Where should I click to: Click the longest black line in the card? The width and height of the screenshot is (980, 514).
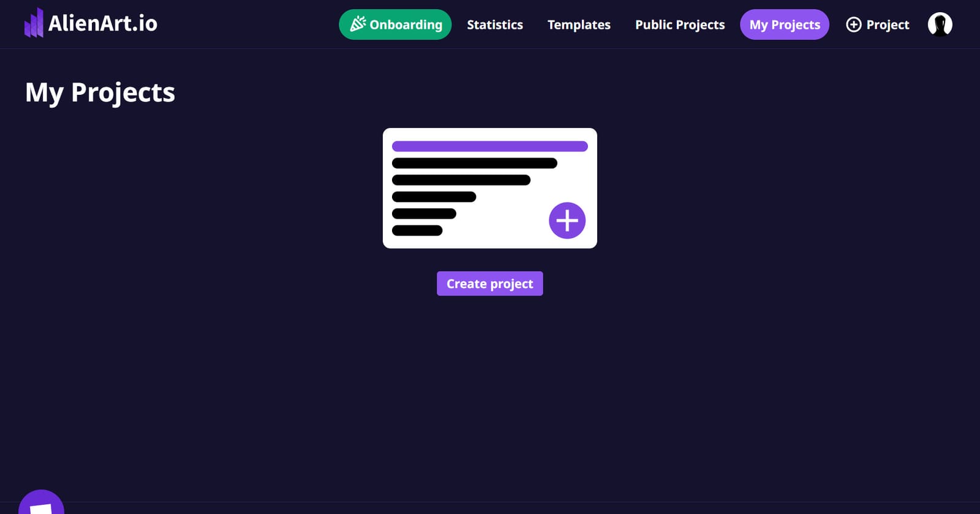pos(474,163)
